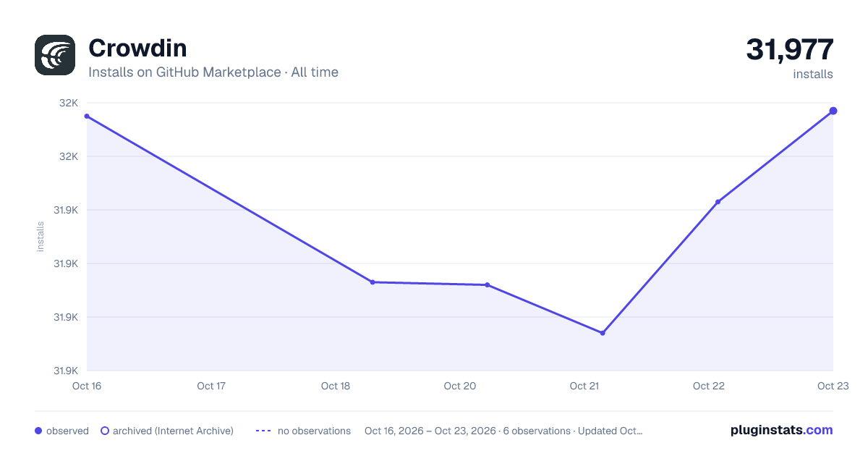Click the vertical 'installs' y-axis title

pos(41,237)
